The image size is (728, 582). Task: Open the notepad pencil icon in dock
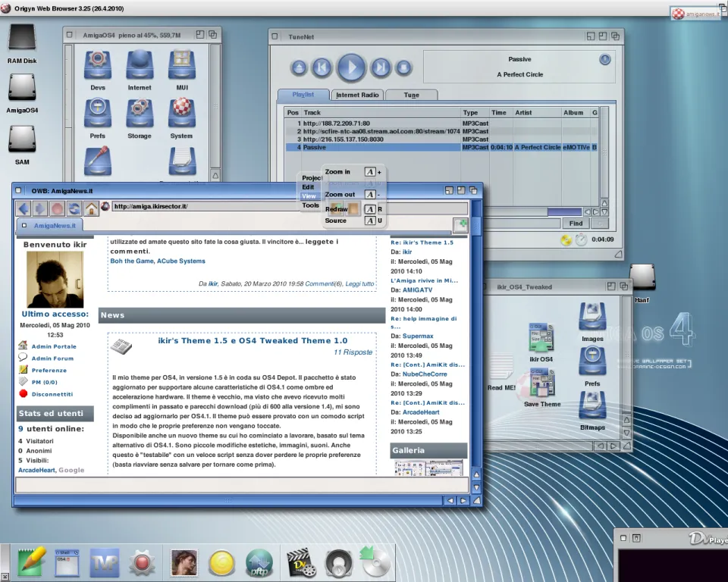tap(32, 562)
